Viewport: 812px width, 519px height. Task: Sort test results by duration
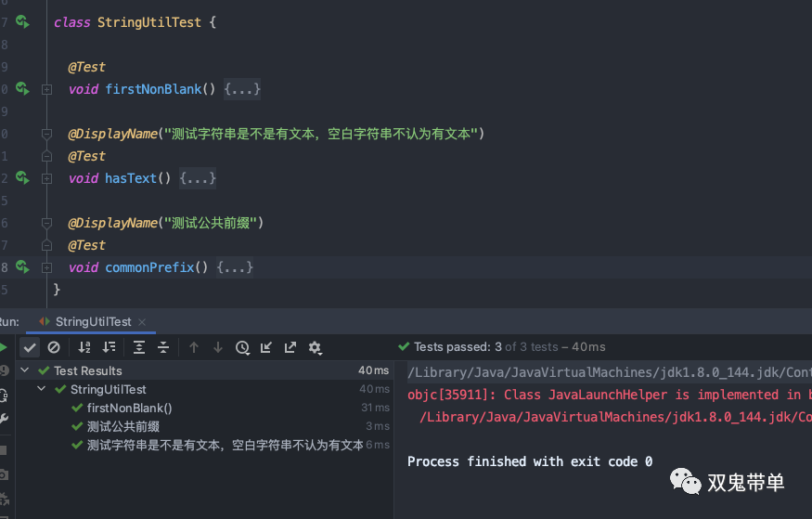click(x=110, y=347)
